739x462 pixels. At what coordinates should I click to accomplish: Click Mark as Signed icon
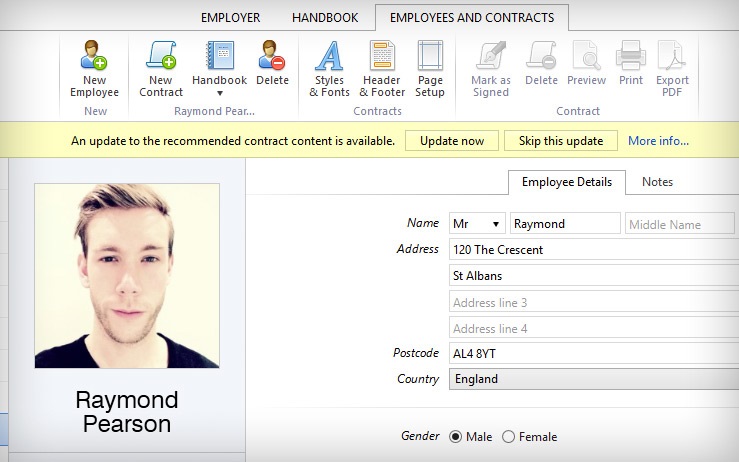tap(491, 55)
